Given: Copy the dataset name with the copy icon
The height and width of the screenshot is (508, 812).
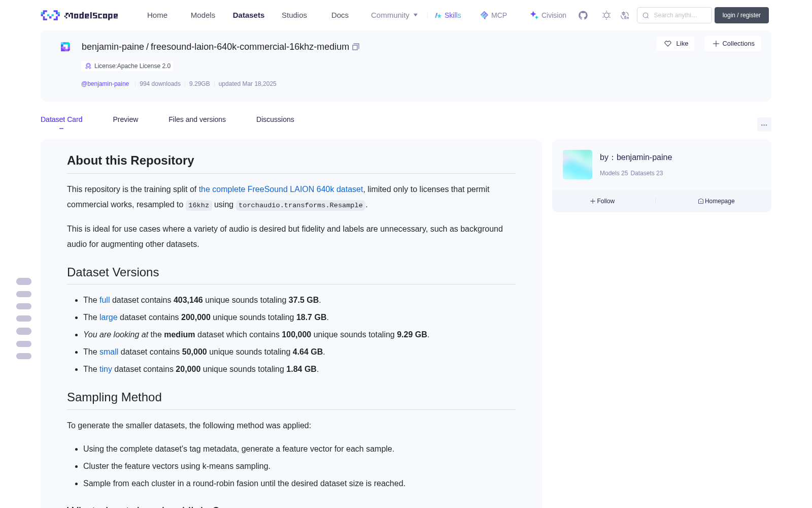Looking at the screenshot, I should (356, 47).
